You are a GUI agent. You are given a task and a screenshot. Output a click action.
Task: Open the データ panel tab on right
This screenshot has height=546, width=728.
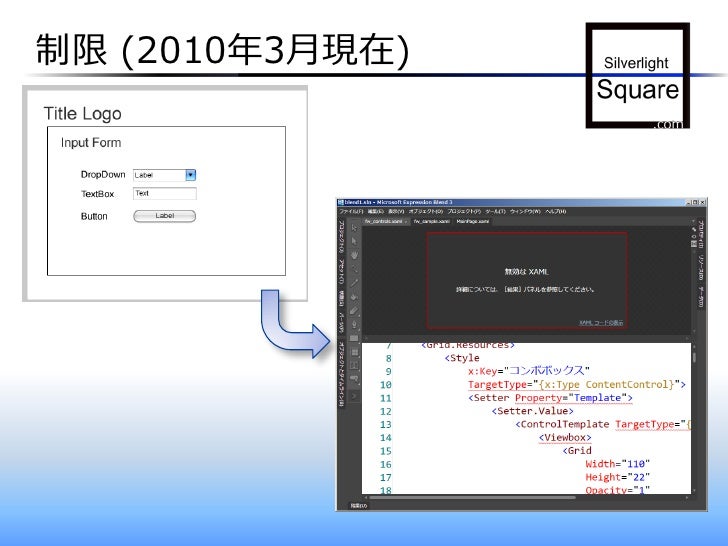click(x=701, y=297)
